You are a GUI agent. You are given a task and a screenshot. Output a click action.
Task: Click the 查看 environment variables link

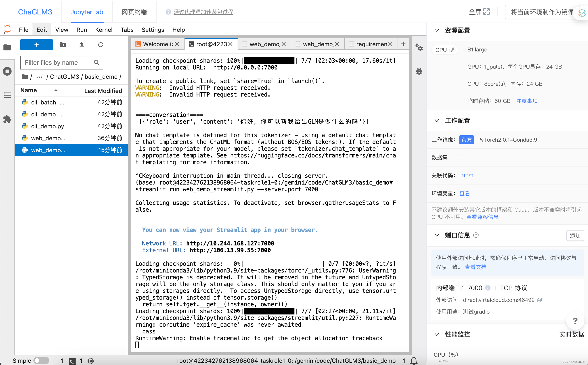pyautogui.click(x=465, y=193)
